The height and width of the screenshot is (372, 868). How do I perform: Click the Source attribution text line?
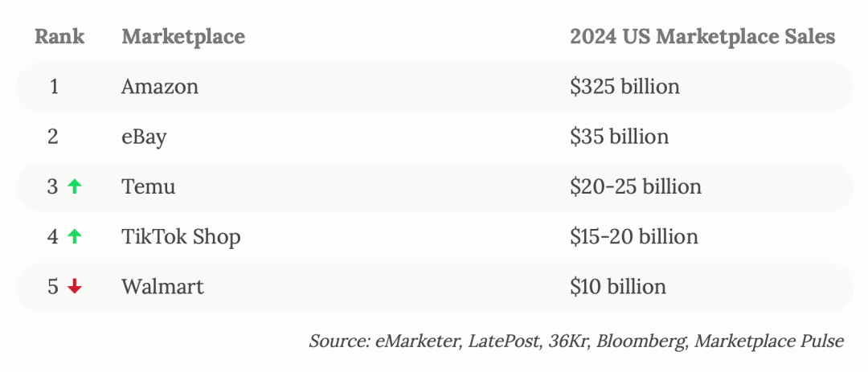pos(576,341)
